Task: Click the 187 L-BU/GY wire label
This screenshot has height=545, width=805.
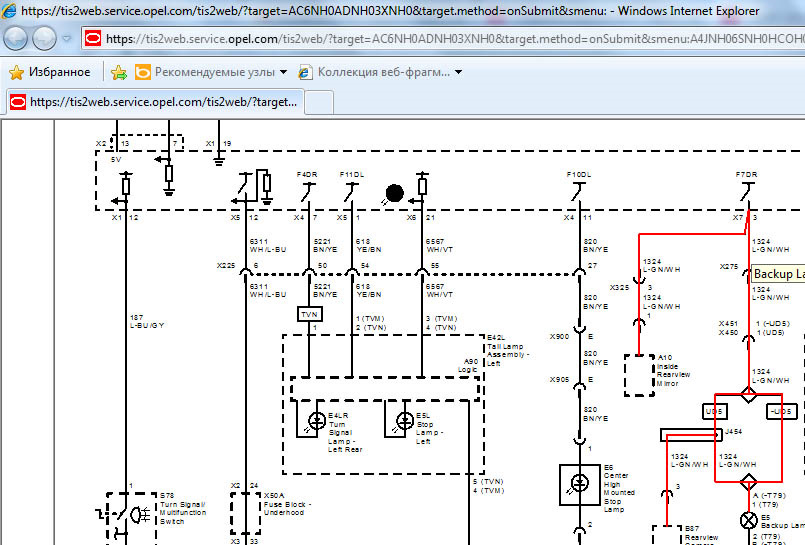Action: pyautogui.click(x=147, y=321)
